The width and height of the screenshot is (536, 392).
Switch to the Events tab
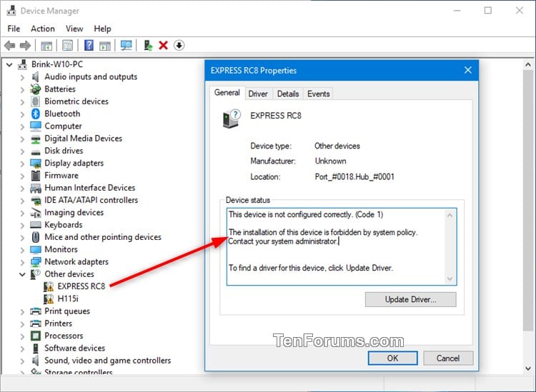(x=318, y=94)
